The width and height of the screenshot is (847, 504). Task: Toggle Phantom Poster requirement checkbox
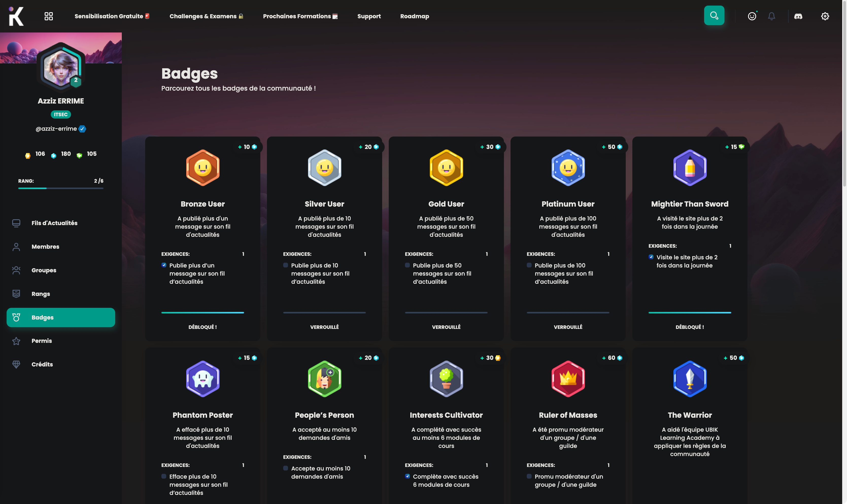pyautogui.click(x=164, y=476)
